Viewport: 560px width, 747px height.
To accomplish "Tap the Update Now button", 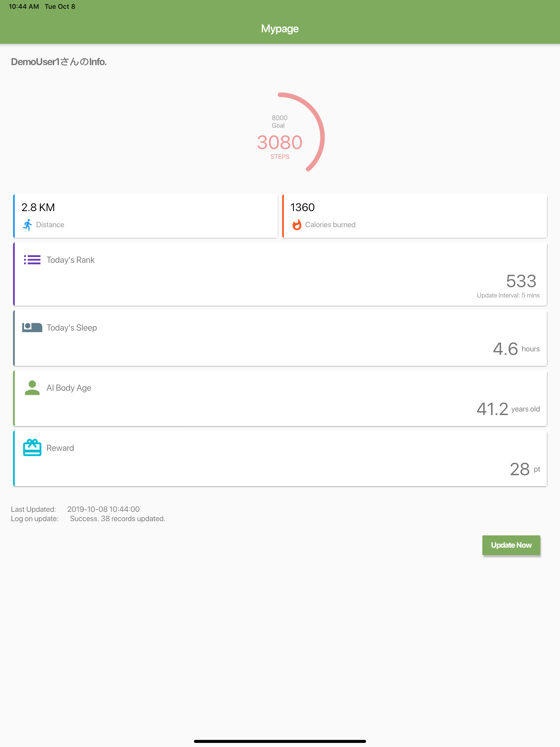I will pyautogui.click(x=511, y=545).
